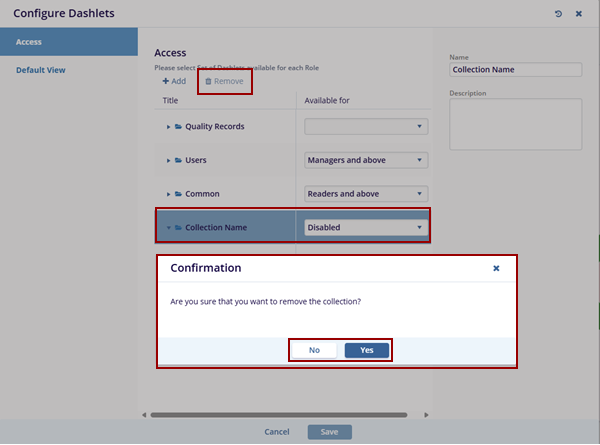
Task: Switch to the Default View tab
Action: click(41, 70)
